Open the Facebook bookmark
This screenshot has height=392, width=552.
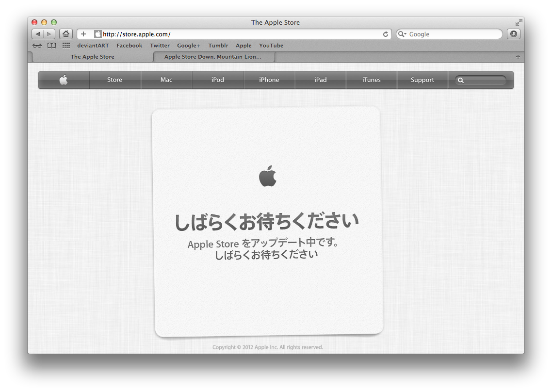pos(129,46)
